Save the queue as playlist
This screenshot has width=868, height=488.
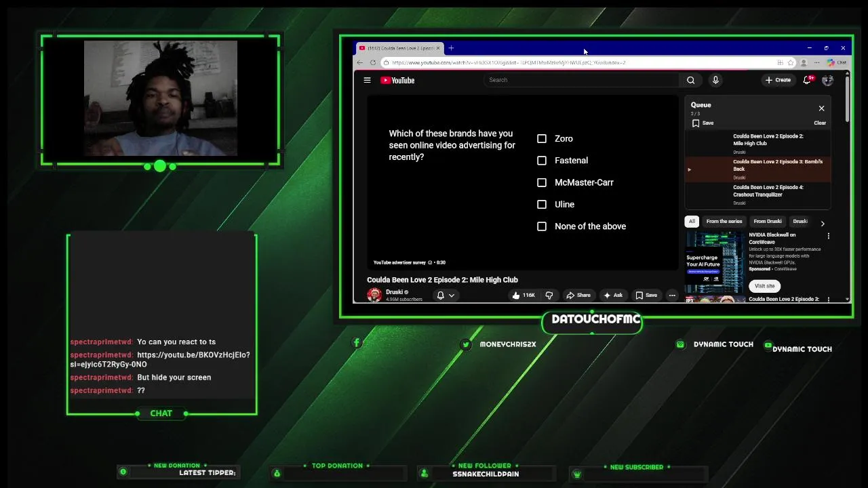click(703, 123)
